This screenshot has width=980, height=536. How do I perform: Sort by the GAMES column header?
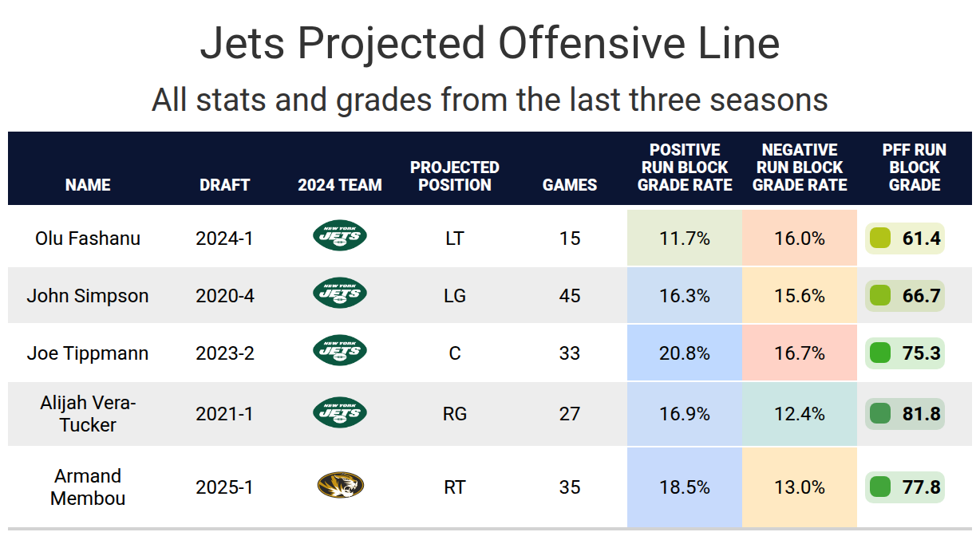[570, 185]
